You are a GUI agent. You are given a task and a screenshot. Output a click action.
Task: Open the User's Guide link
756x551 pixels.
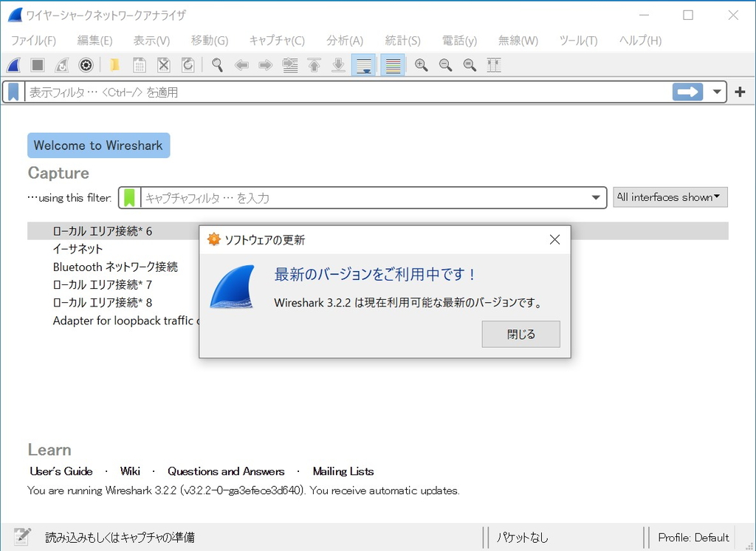(61, 471)
